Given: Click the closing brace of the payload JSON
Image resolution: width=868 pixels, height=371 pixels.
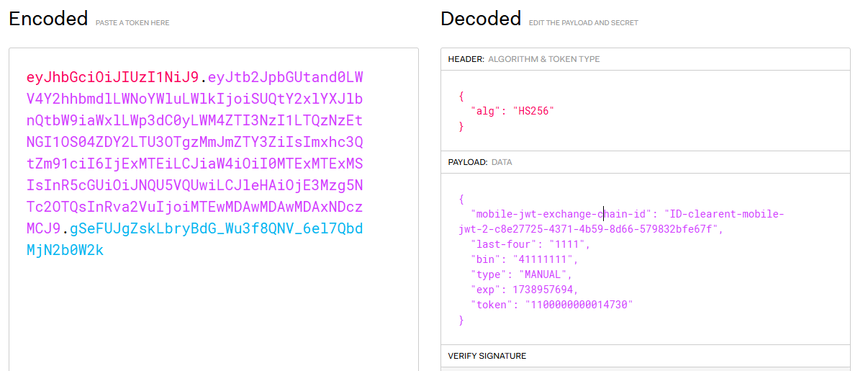Looking at the screenshot, I should pyautogui.click(x=461, y=320).
